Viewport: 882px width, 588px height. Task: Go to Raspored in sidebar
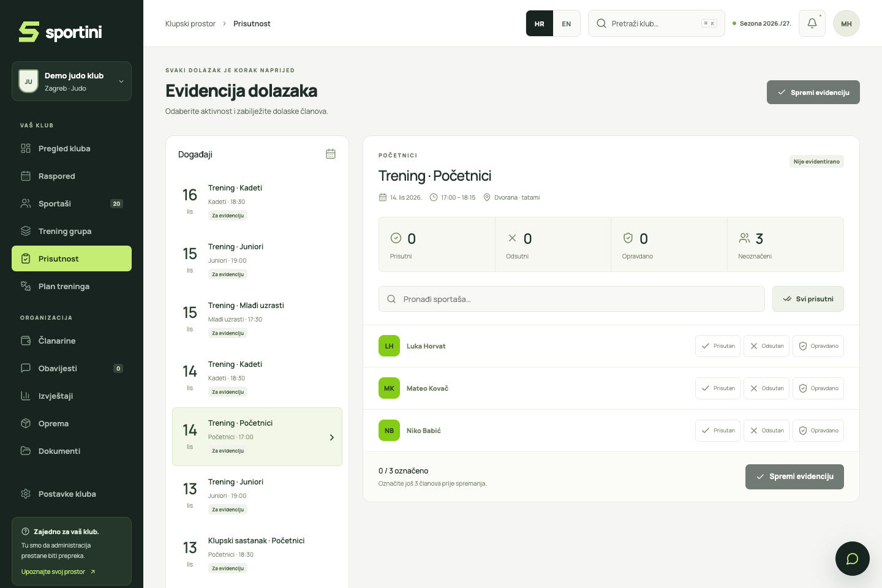72,176
